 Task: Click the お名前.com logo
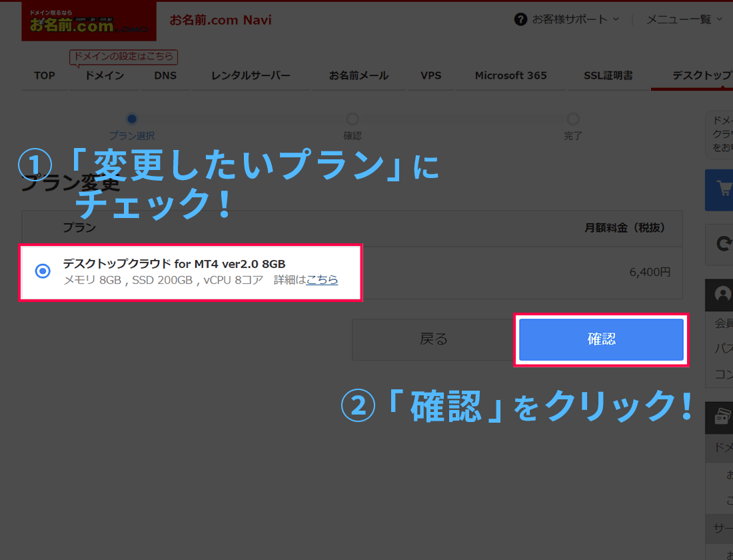[89, 21]
